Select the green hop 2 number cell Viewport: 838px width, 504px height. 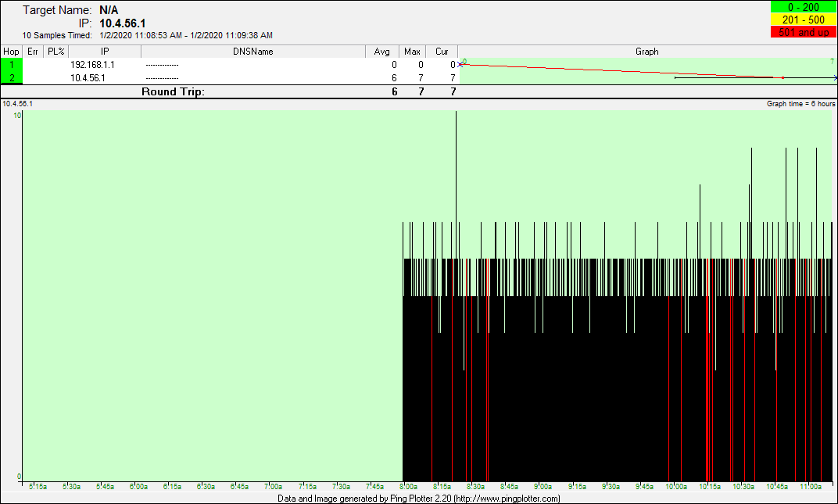12,77
